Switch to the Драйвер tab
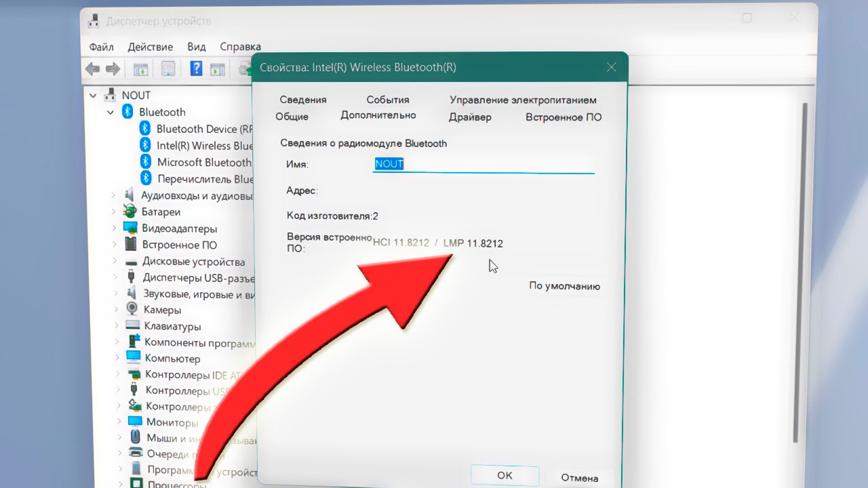Image resolution: width=868 pixels, height=488 pixels. [x=470, y=117]
